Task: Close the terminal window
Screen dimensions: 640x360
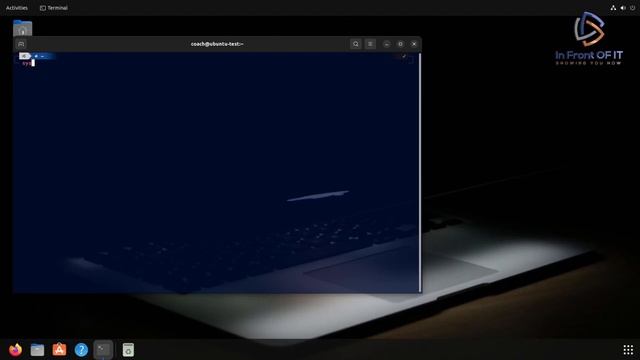Action: pyautogui.click(x=414, y=44)
